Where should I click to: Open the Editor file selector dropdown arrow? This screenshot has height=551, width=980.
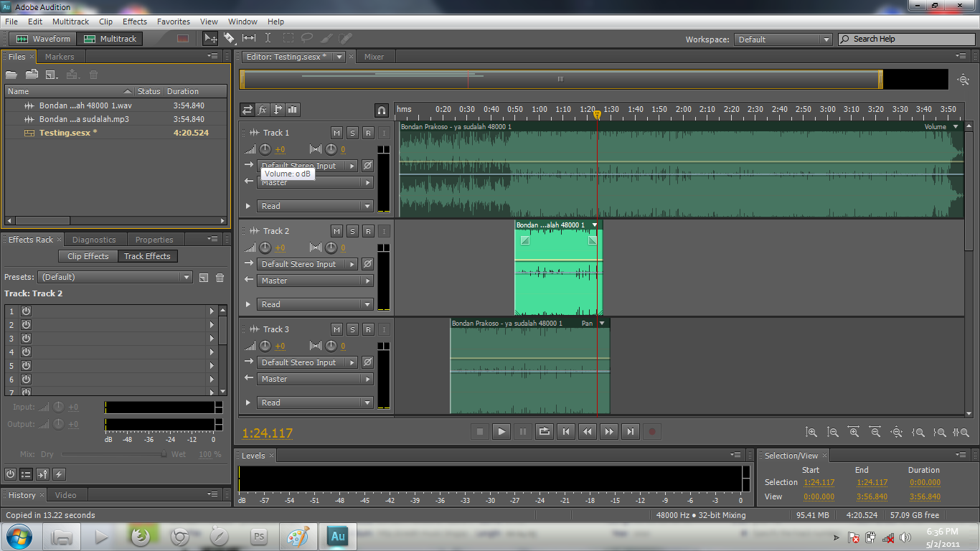coord(340,57)
